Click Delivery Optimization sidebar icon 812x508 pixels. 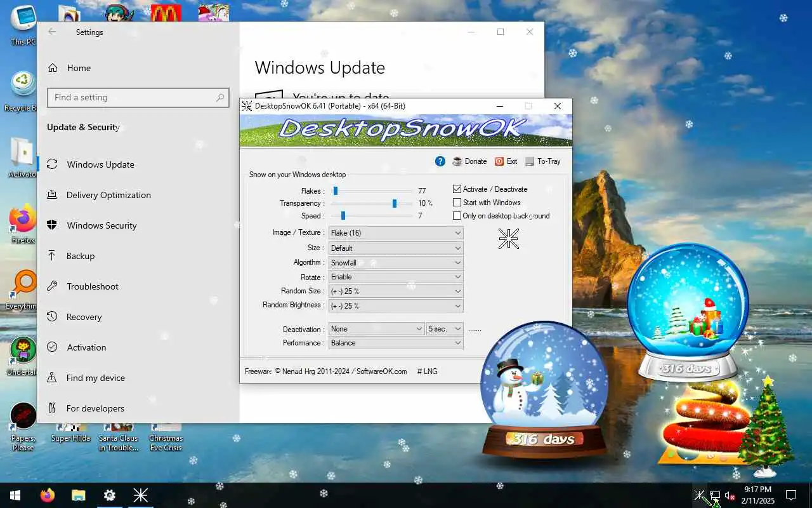tap(53, 195)
